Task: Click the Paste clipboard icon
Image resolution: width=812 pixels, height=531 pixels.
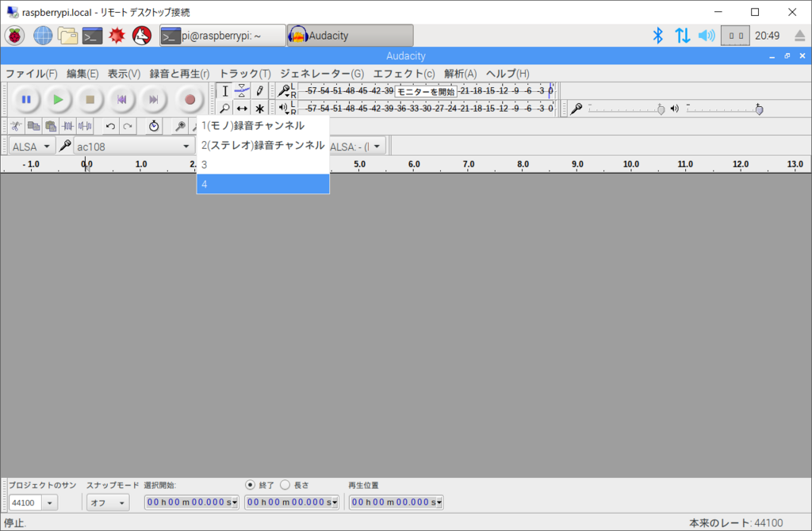Action: tap(51, 126)
